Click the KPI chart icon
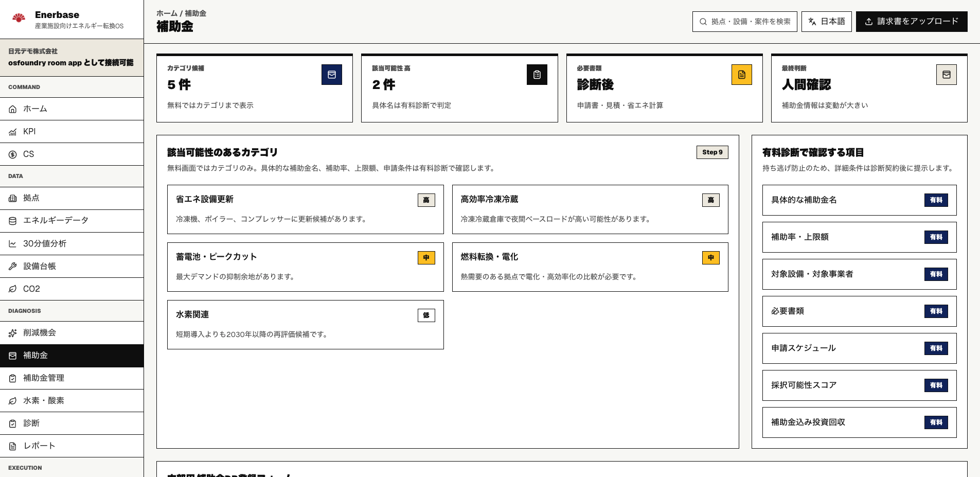This screenshot has width=980, height=477. click(13, 132)
